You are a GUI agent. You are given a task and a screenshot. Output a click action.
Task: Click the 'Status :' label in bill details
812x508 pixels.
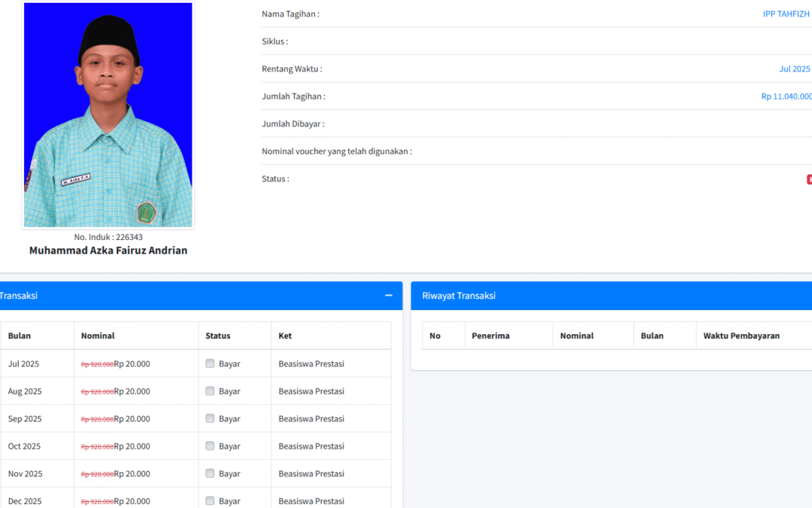(x=275, y=179)
